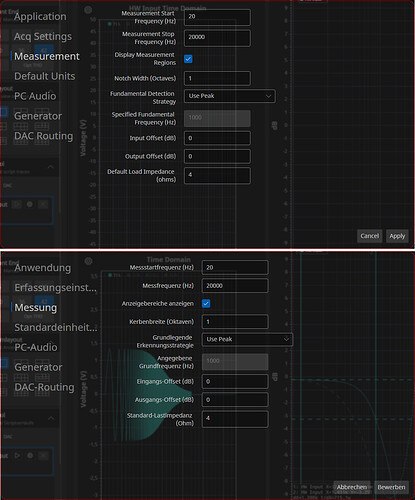Open the DAC-Routing section (German dialog)
This screenshot has width=415, height=500.
click(x=44, y=387)
